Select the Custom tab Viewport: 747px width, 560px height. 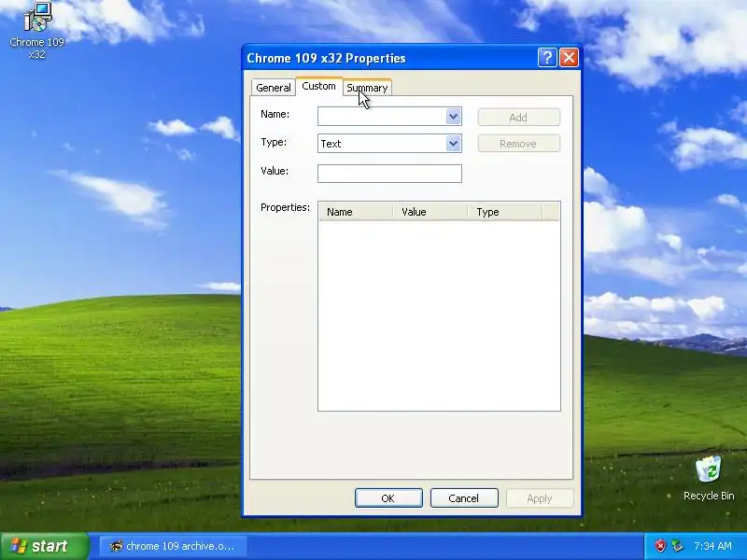click(318, 86)
